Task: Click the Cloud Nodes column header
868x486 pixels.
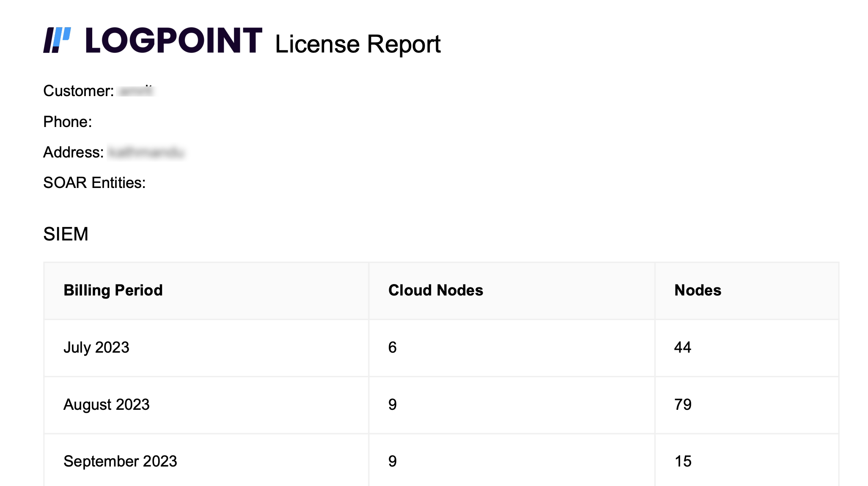Action: tap(435, 290)
